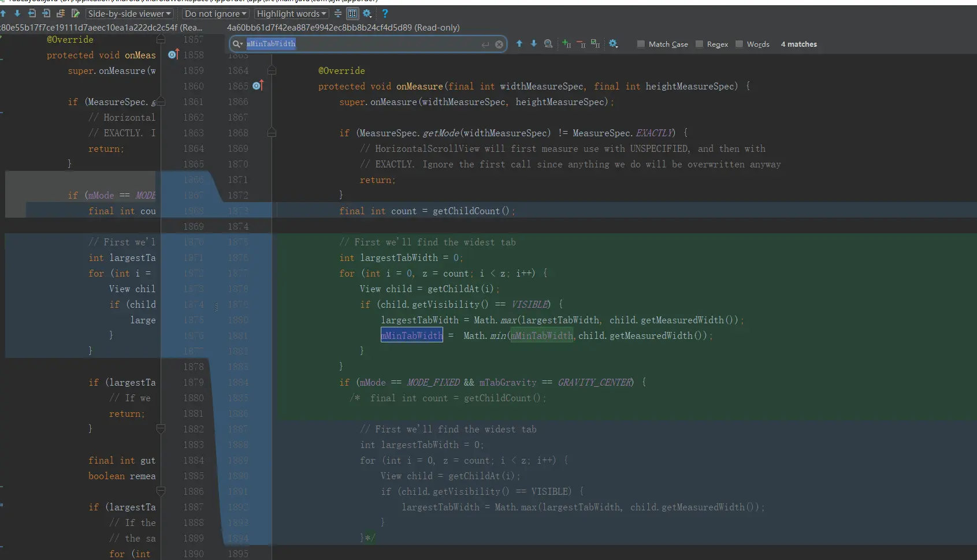The width and height of the screenshot is (977, 560).
Task: Select the right revision title 4a60bb61…(Read-only)
Action: [x=343, y=28]
